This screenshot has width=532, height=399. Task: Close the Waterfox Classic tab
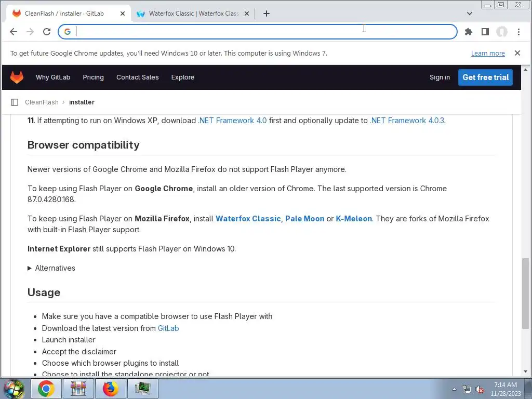(247, 14)
